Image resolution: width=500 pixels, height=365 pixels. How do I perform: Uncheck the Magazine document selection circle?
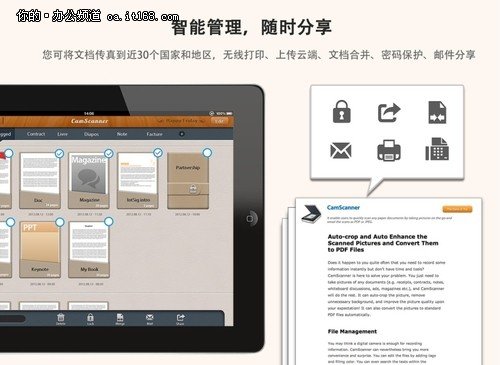tap(109, 153)
